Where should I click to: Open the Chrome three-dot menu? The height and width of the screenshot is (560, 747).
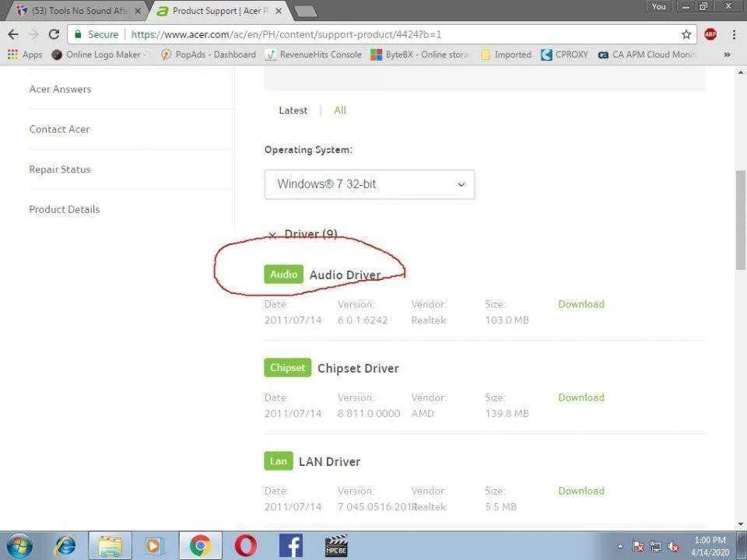pyautogui.click(x=734, y=34)
